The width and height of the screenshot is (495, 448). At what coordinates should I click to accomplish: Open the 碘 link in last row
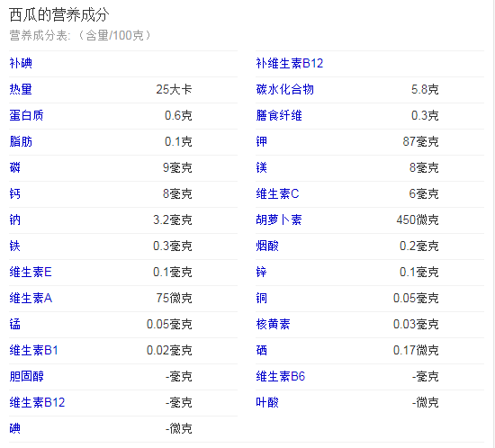[x=14, y=429]
